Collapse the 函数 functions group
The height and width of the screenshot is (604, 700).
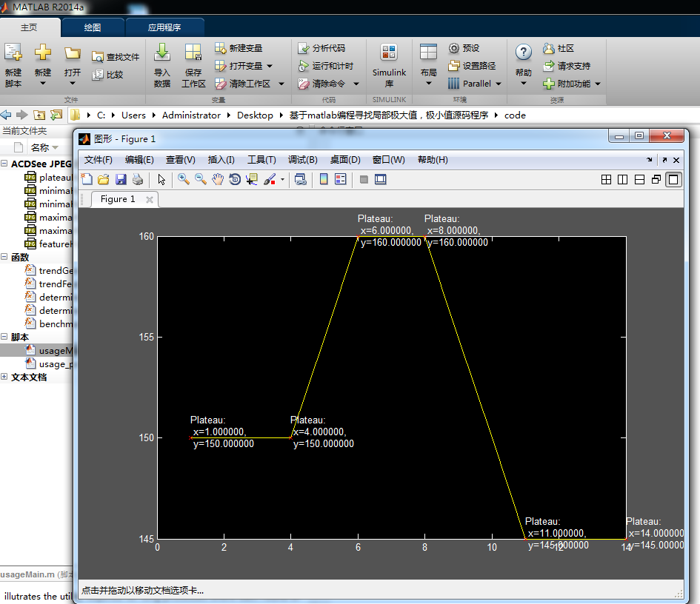pos(4,257)
